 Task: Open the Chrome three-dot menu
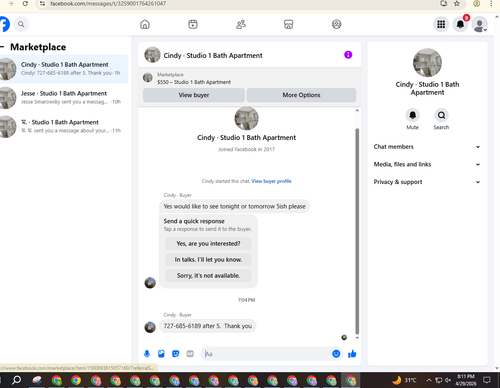tap(491, 4)
